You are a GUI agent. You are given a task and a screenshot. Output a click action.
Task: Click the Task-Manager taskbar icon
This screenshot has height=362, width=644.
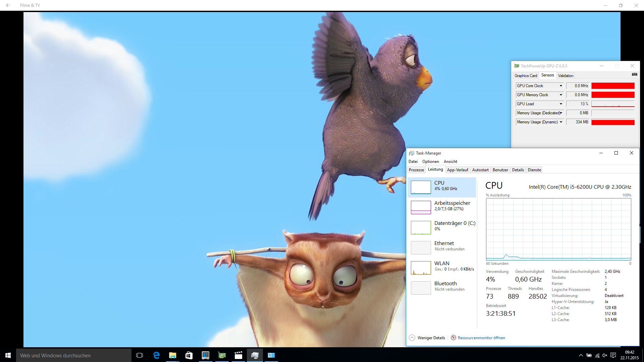(255, 355)
